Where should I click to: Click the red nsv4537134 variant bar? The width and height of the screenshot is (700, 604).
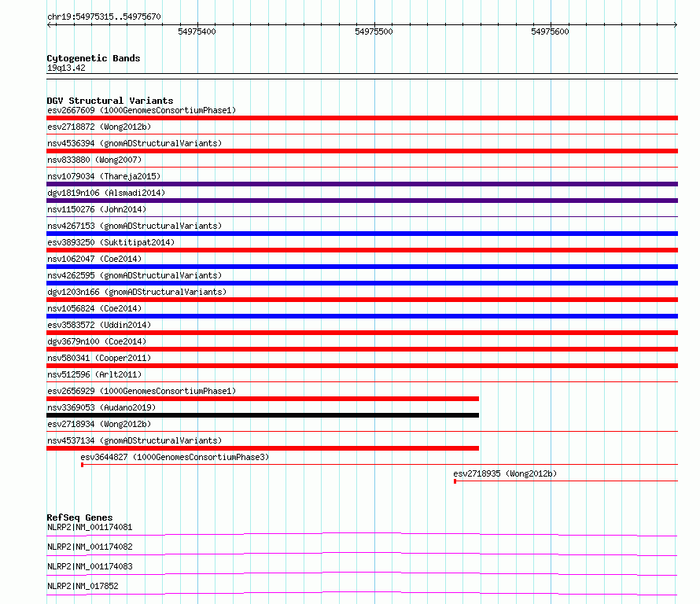(263, 448)
